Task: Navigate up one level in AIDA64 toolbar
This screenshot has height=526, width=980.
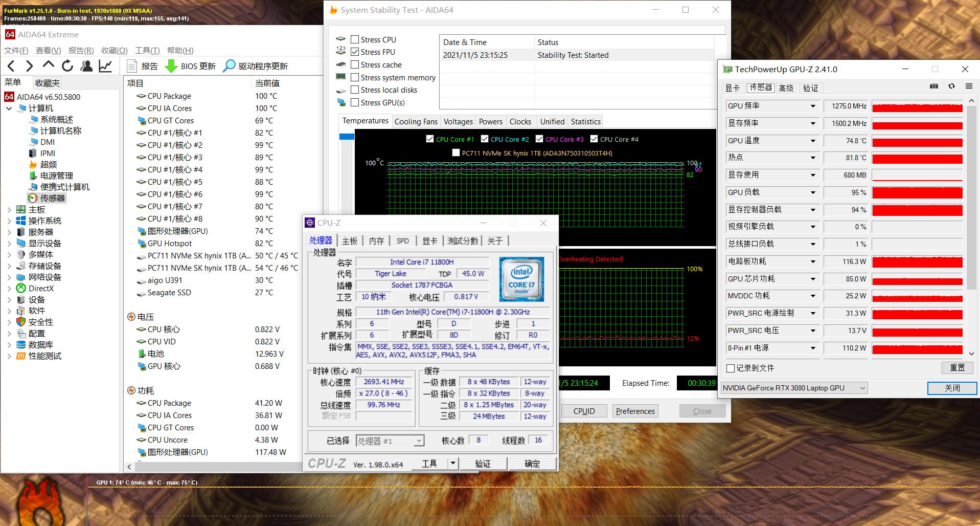Action: [x=49, y=65]
